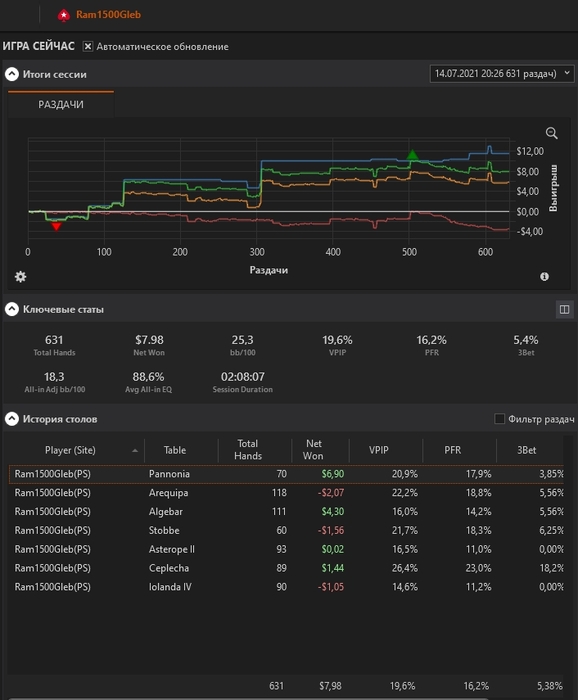Screen dimensions: 578x700
Task: Select the Algebar table row
Action: [286, 512]
